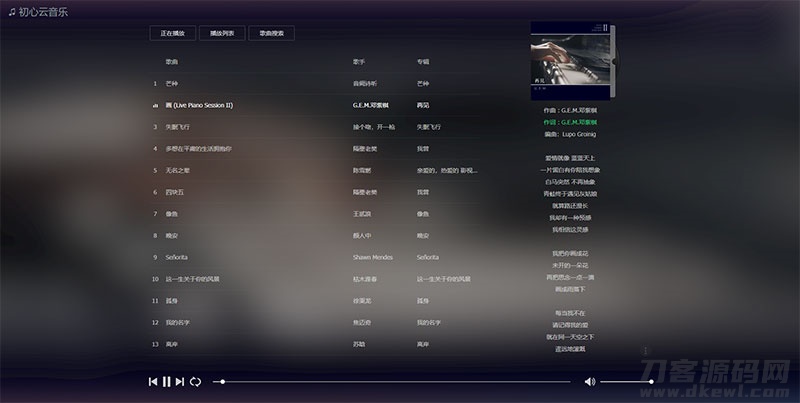Select the song 失眠飞行

click(177, 127)
